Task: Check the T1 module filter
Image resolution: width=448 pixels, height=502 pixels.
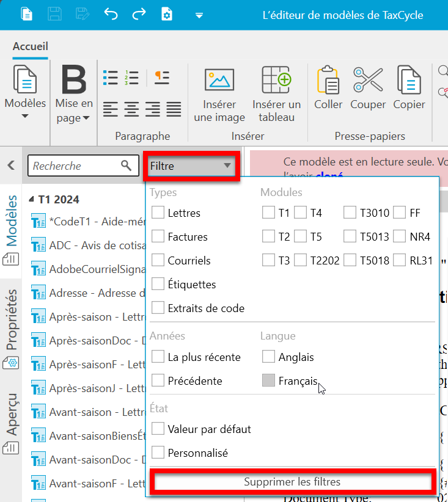Action: pos(268,213)
